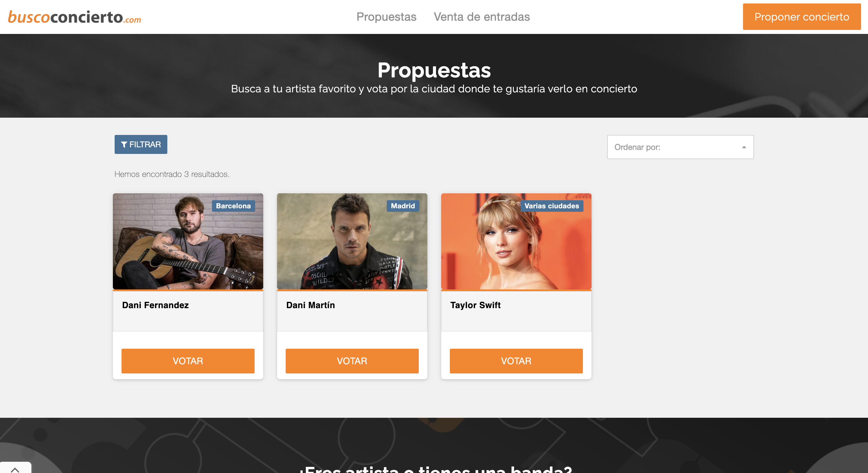
Task: Click VOTAR under Taylor Swift
Action: pyautogui.click(x=516, y=361)
